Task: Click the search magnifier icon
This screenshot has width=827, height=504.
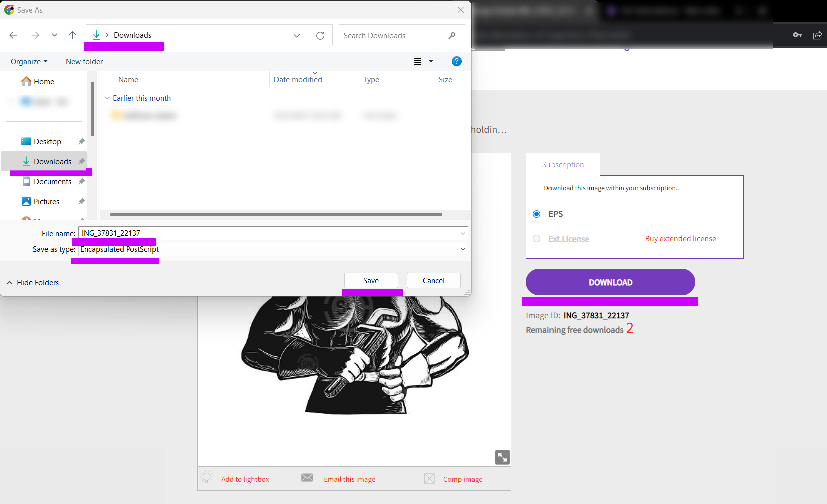Action: tap(452, 36)
